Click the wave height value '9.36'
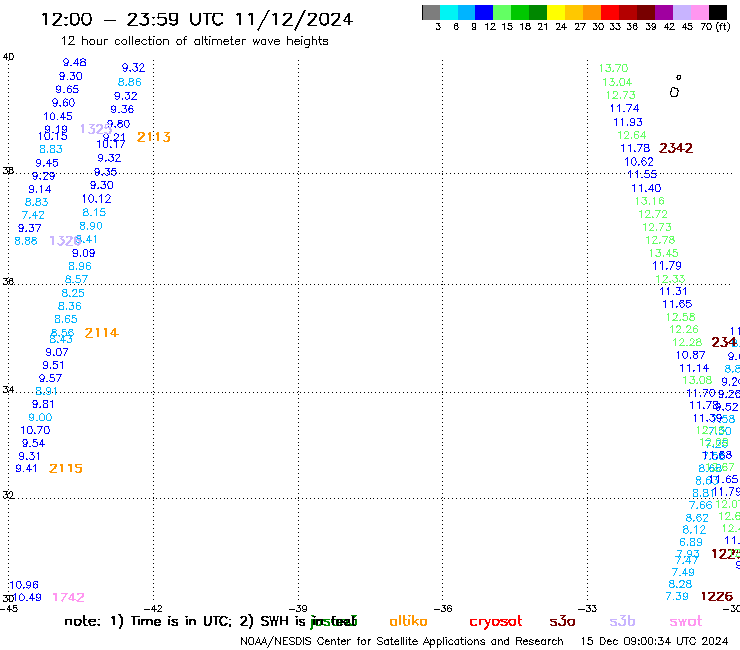Screen dimensions: 740x650 122,110
